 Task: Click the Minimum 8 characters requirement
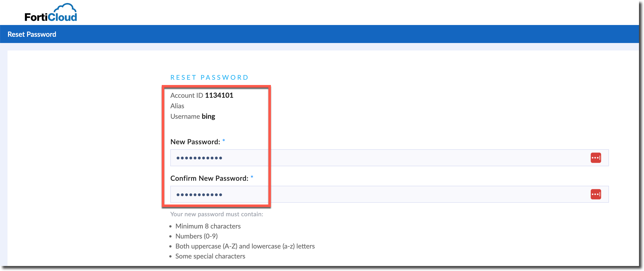208,226
